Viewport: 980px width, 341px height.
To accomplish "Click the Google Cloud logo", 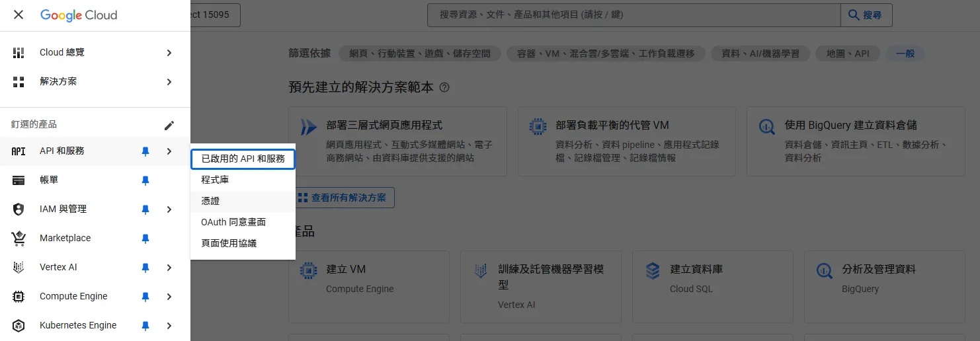I will point(79,15).
